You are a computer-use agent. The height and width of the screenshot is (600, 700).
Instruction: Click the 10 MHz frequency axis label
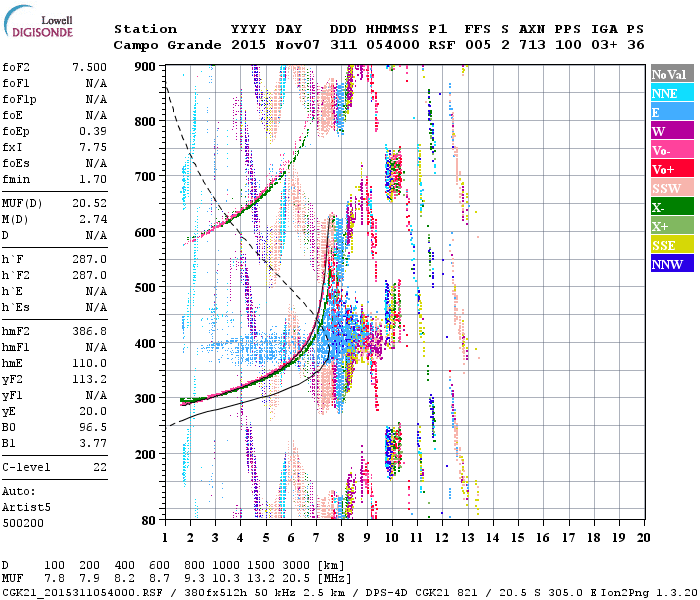click(x=392, y=538)
